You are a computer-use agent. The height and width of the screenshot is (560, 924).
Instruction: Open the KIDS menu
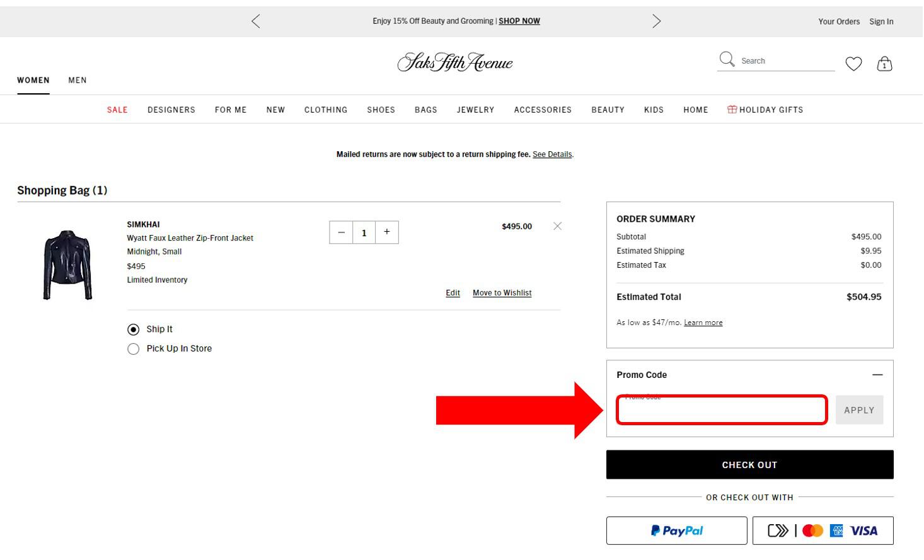click(x=654, y=110)
